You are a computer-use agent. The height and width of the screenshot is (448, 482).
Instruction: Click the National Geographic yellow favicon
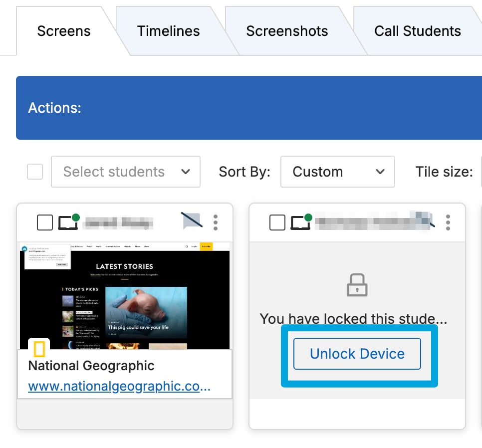pyautogui.click(x=39, y=349)
